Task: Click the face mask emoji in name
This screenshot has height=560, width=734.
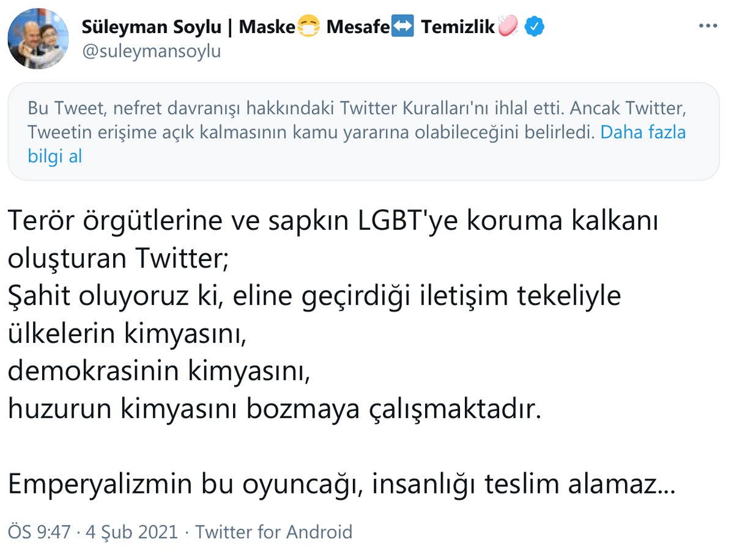Action: pos(308,27)
